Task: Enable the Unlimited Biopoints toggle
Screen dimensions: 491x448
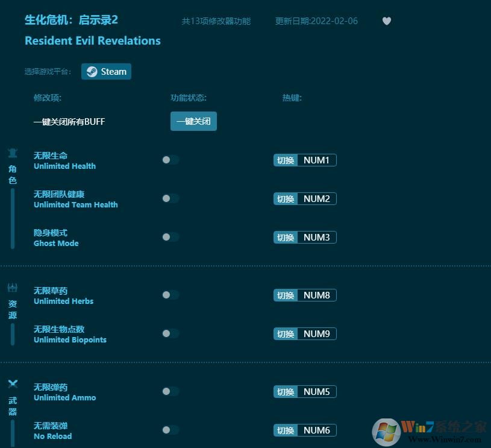Action: coord(170,333)
